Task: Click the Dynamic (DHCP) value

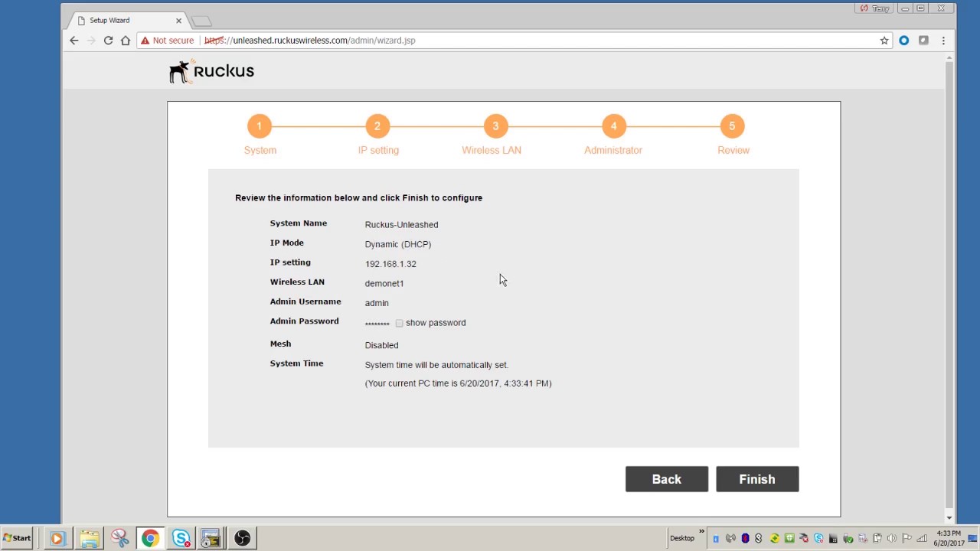Action: pyautogui.click(x=398, y=245)
